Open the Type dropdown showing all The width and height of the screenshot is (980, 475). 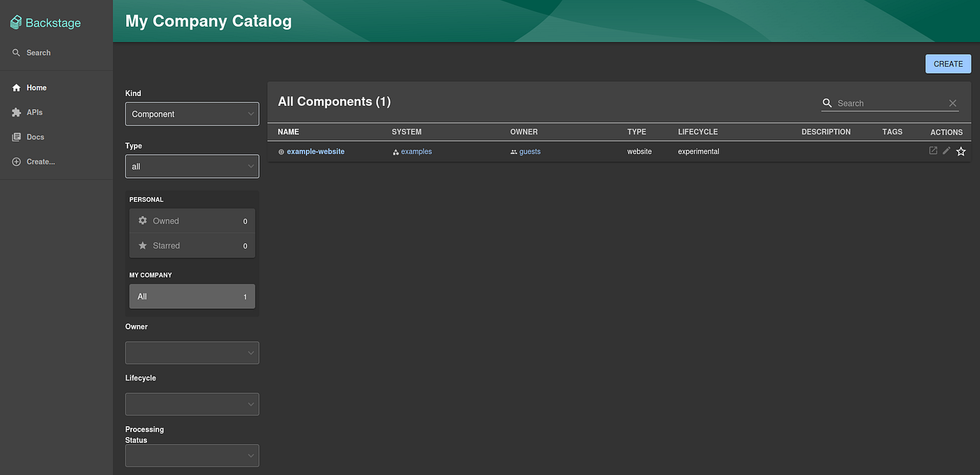(x=192, y=167)
